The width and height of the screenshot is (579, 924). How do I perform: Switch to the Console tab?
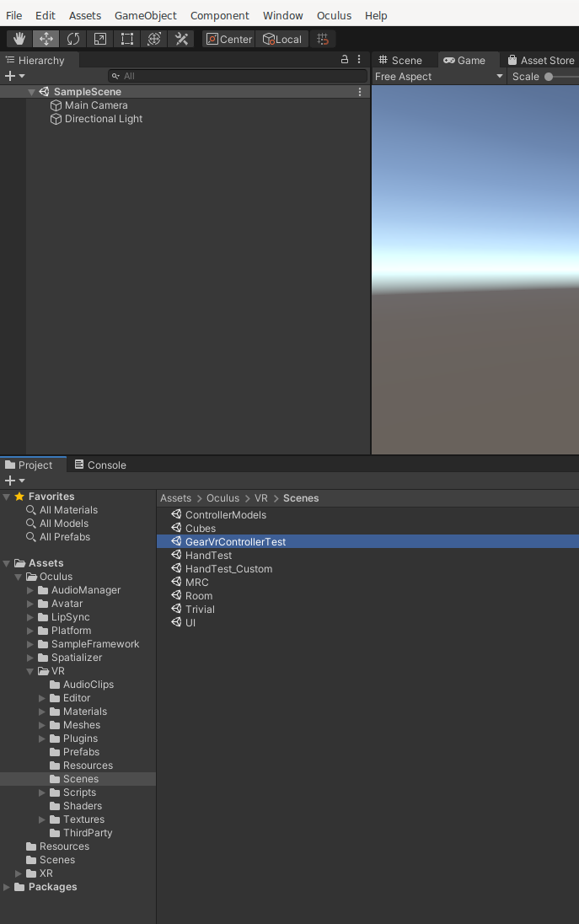(x=100, y=465)
